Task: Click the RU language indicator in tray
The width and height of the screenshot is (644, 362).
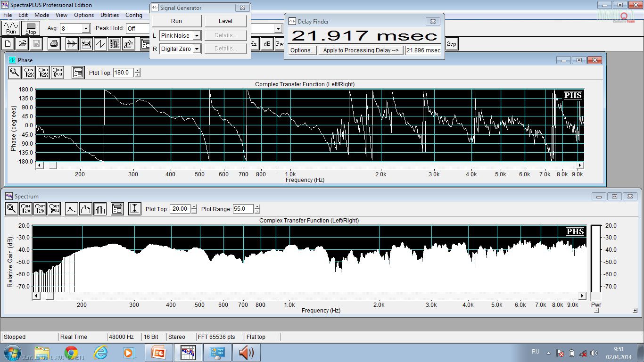Action: (x=536, y=352)
